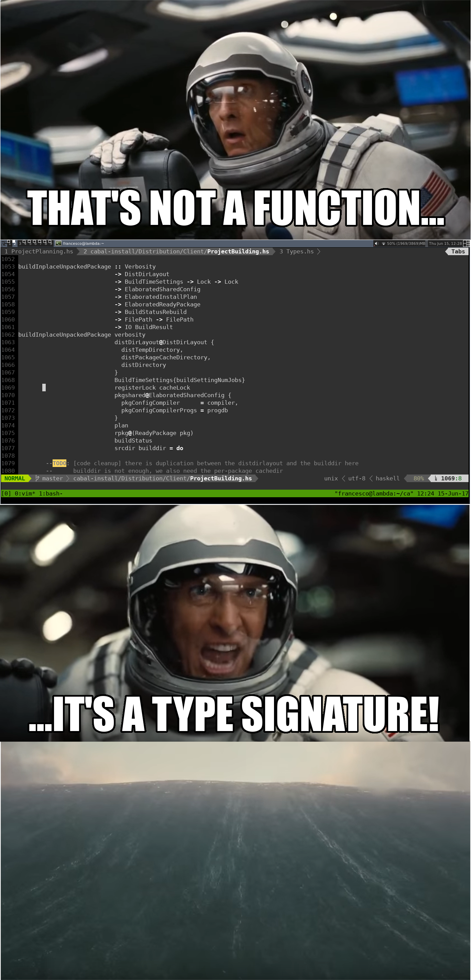
Task: Click the francesco@lambda window title
Action: click(83, 243)
